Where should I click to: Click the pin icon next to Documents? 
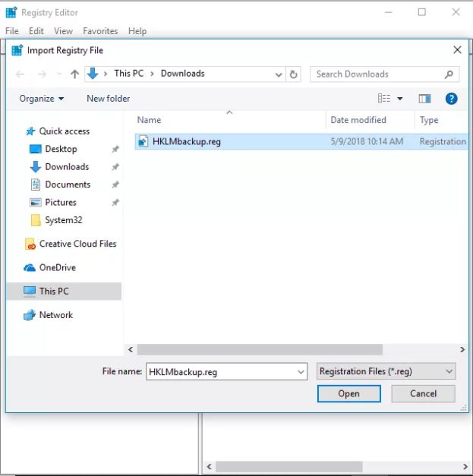coord(115,184)
